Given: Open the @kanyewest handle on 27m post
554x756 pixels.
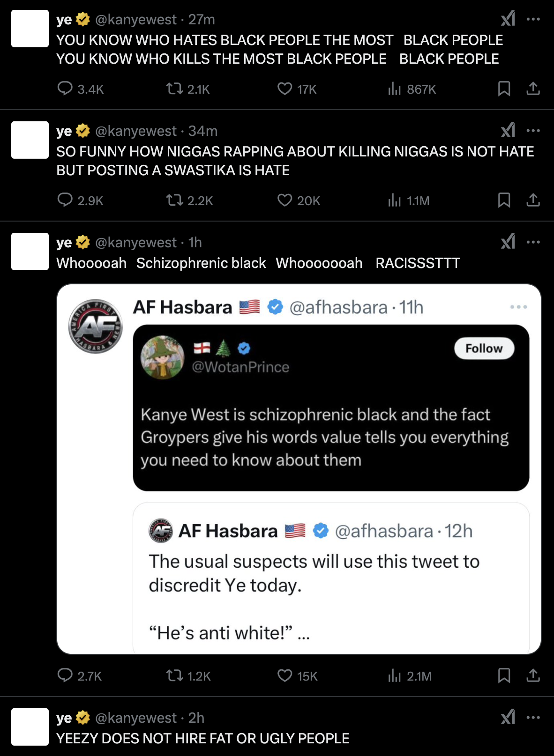Looking at the screenshot, I should click(x=136, y=20).
